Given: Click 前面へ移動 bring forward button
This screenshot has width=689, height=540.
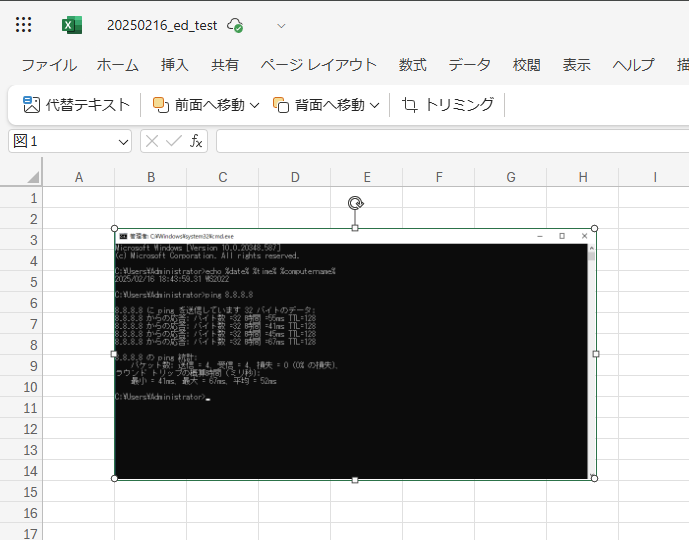Looking at the screenshot, I should coord(197,104).
